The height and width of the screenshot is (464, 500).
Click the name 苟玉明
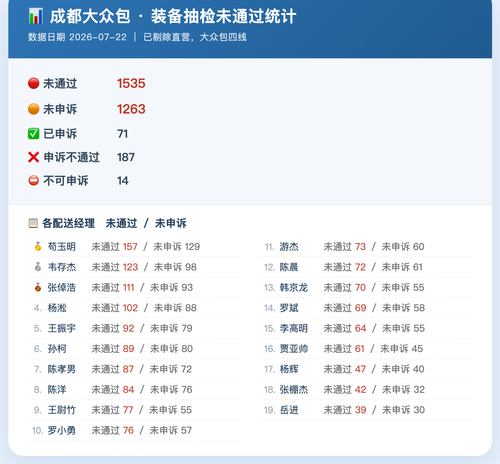(x=62, y=247)
